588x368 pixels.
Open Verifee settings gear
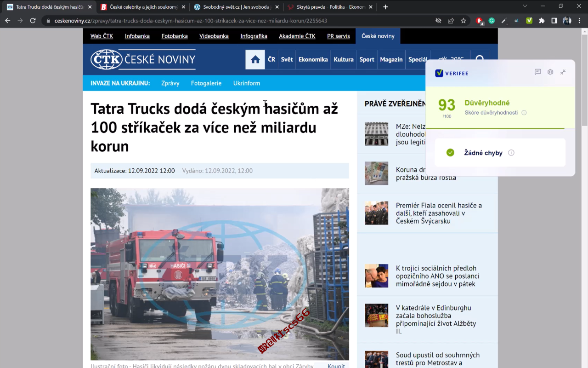(550, 72)
